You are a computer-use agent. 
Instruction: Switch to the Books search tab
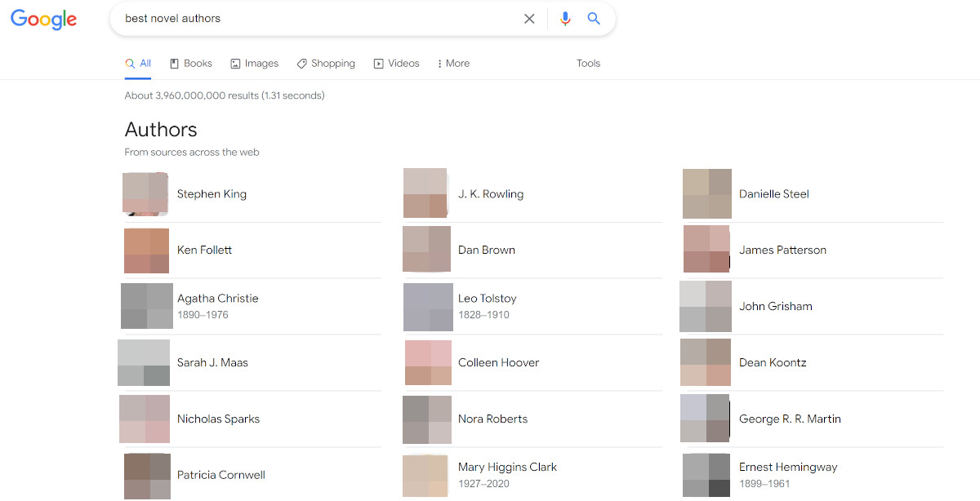pyautogui.click(x=190, y=63)
